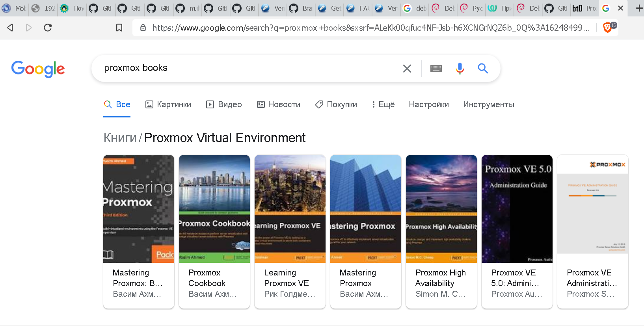Bookmark this page with the bookmark icon
The image size is (644, 331).
(x=119, y=28)
